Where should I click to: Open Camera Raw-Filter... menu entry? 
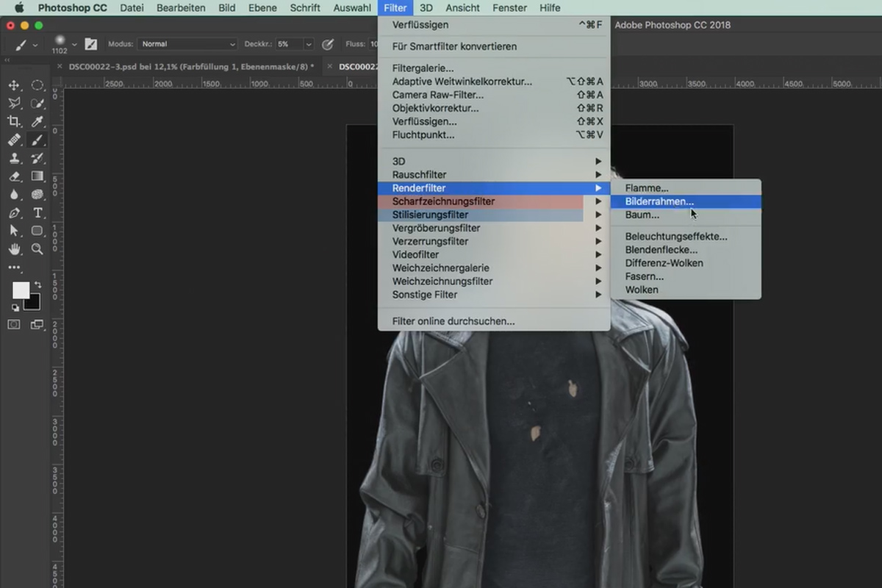coord(494,95)
